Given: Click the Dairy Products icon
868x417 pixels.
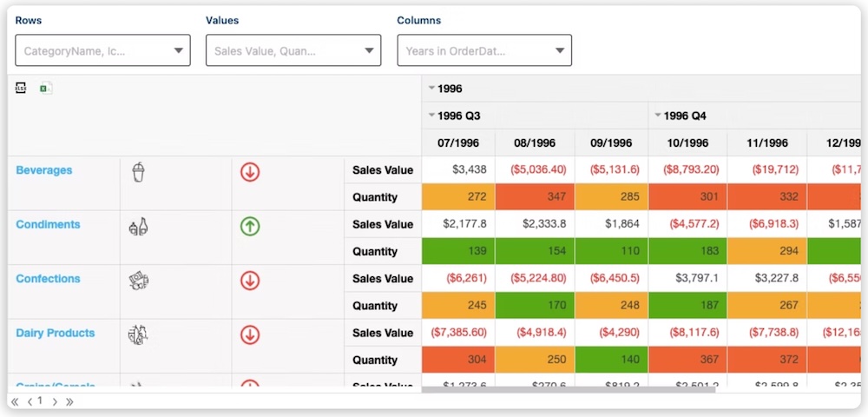Looking at the screenshot, I should 138,335.
